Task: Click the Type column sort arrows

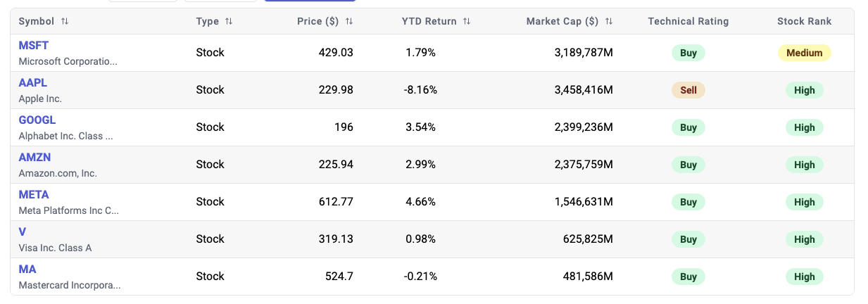Action: pos(229,22)
